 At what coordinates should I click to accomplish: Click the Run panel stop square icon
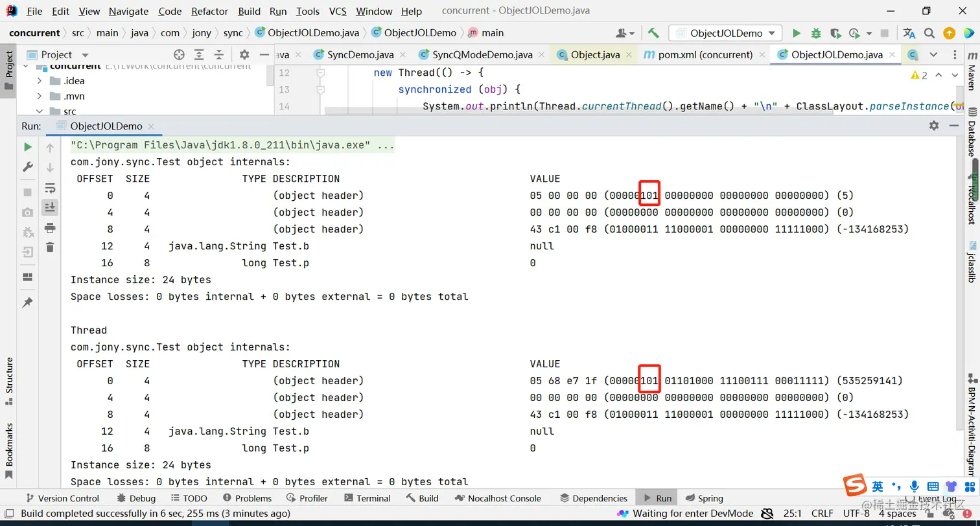[x=28, y=192]
